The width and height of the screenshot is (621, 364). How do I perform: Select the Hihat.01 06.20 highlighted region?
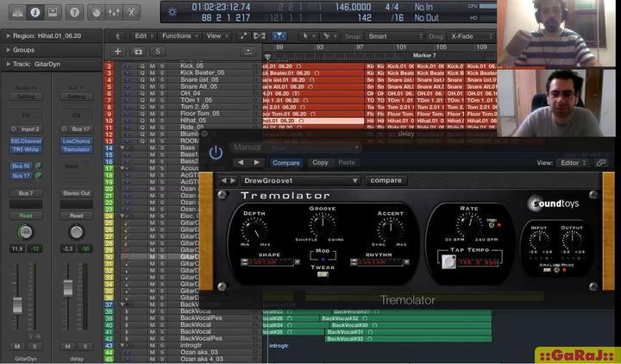tap(313, 121)
